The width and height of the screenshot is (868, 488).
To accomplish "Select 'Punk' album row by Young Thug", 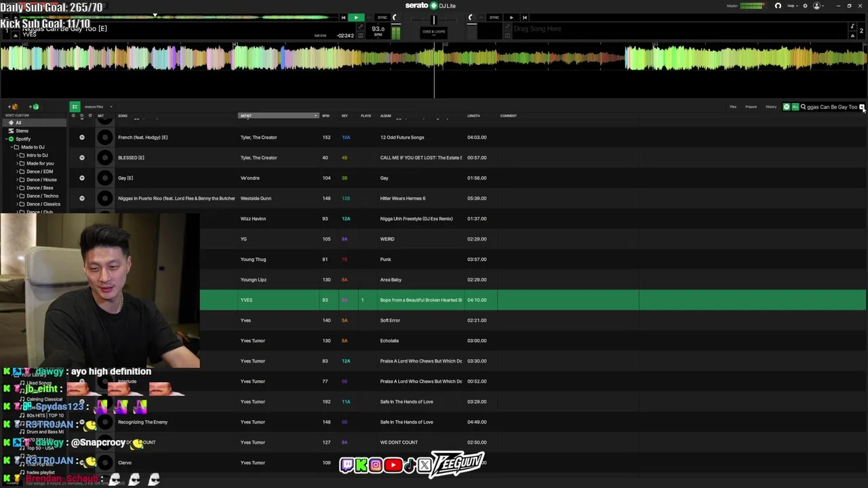I will (x=532, y=260).
